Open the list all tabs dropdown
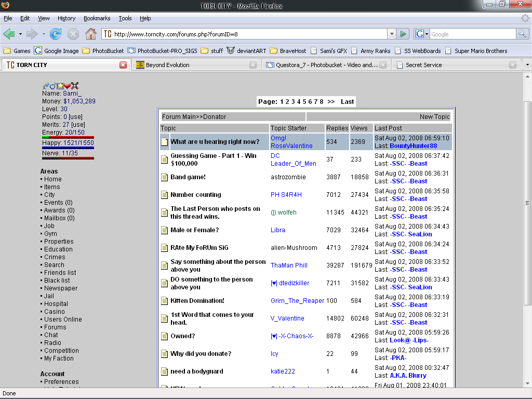 (527, 65)
